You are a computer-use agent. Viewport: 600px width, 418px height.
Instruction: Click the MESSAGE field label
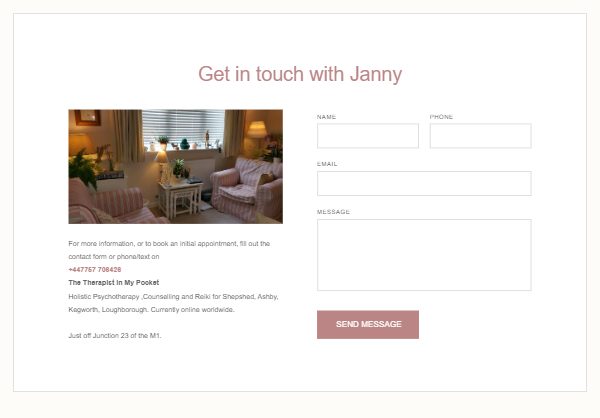pos(333,212)
